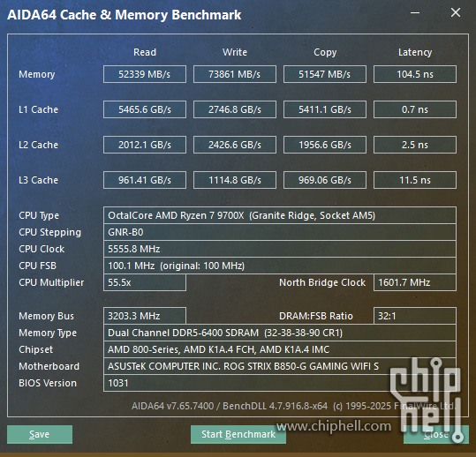Click the DRAM:FSB Ratio 32:1 field
The height and width of the screenshot is (457, 476).
tap(415, 316)
